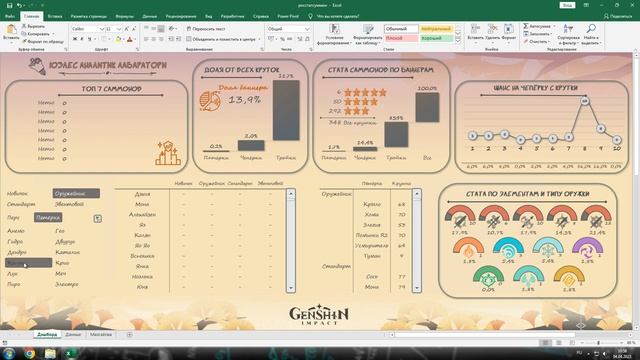
Task: Select the Оружейник slicer option
Action: [x=76, y=193]
